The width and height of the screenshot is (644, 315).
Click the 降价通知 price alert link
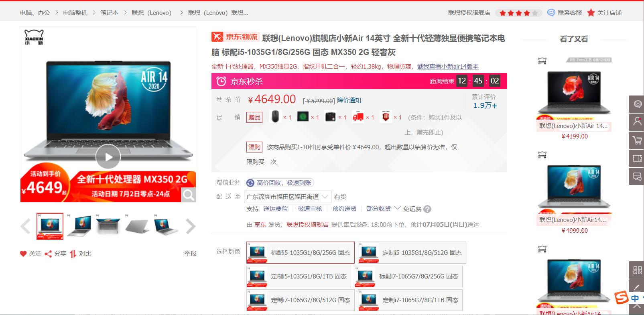[349, 100]
